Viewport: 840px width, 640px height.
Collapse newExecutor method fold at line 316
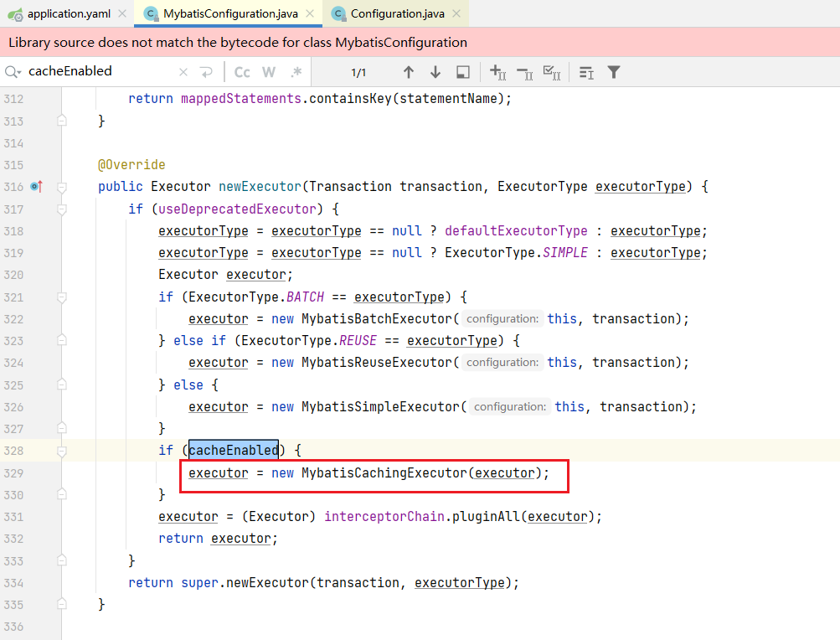(61, 187)
